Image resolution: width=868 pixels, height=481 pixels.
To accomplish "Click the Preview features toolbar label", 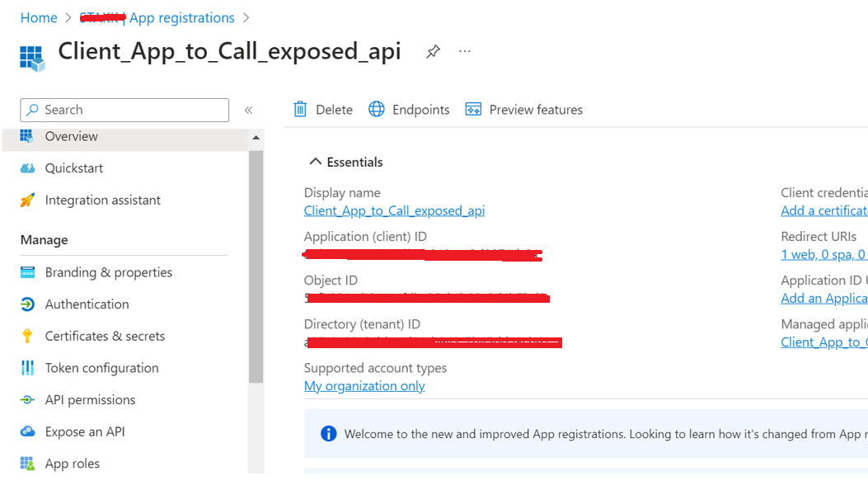I will click(x=536, y=110).
